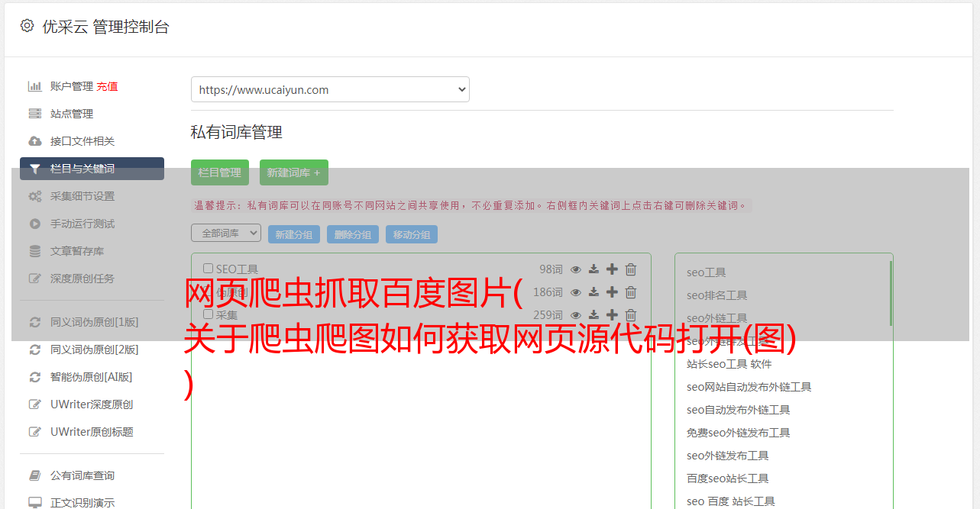Click the bar chart icon for 账户管理

point(34,86)
